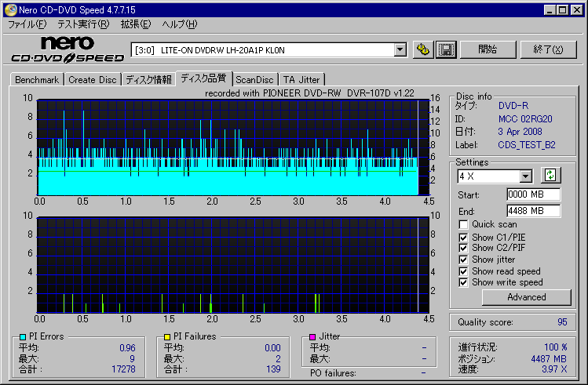Disable Show jitter checkbox
588x385 pixels.
click(463, 260)
